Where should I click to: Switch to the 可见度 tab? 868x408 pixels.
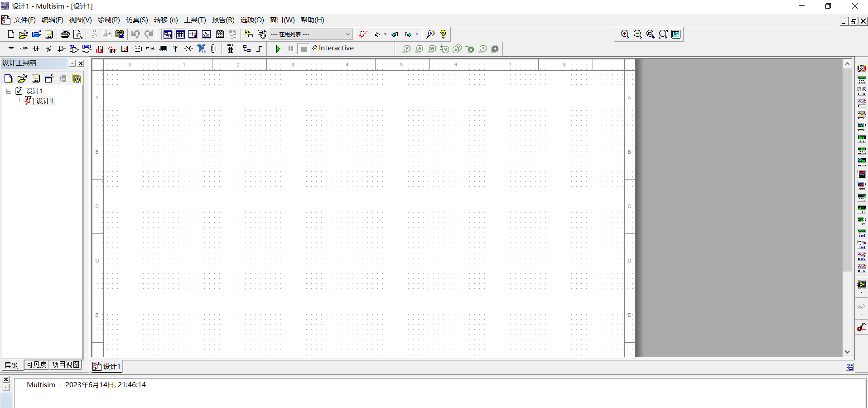[x=37, y=365]
